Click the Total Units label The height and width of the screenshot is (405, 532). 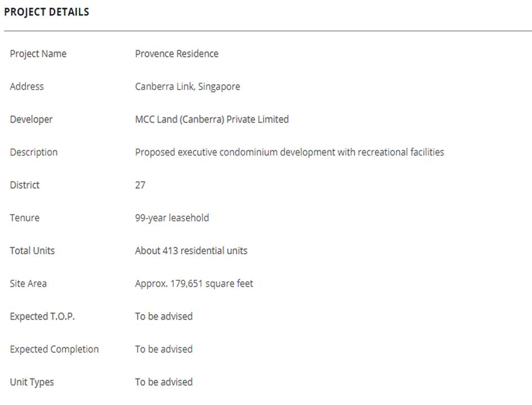pyautogui.click(x=32, y=250)
